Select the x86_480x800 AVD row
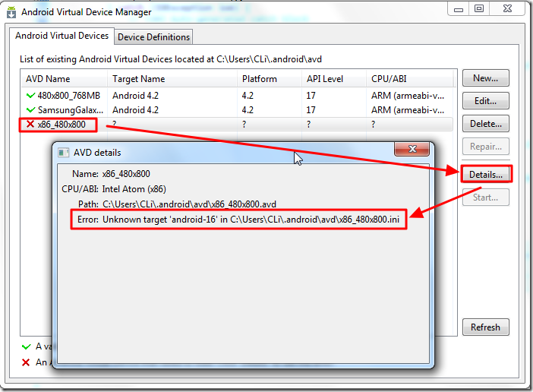Image resolution: width=533 pixels, height=392 pixels. (x=237, y=125)
